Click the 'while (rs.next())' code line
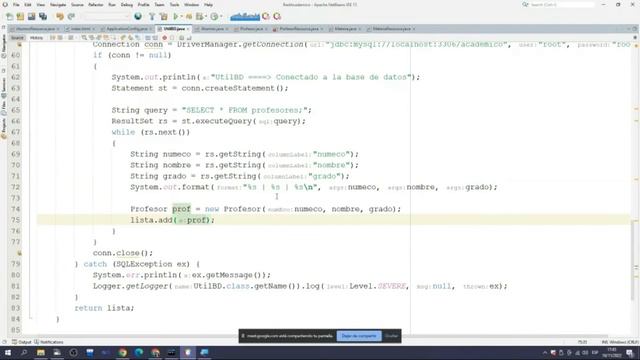 151,132
